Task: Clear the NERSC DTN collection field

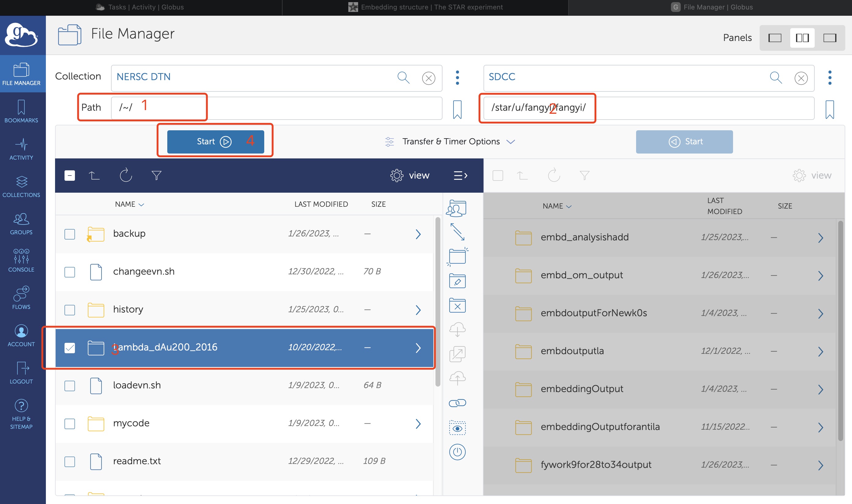Action: coord(428,78)
